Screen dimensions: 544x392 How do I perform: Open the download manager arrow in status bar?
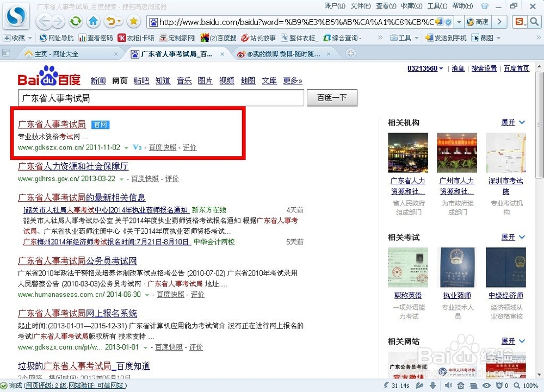click(x=432, y=385)
